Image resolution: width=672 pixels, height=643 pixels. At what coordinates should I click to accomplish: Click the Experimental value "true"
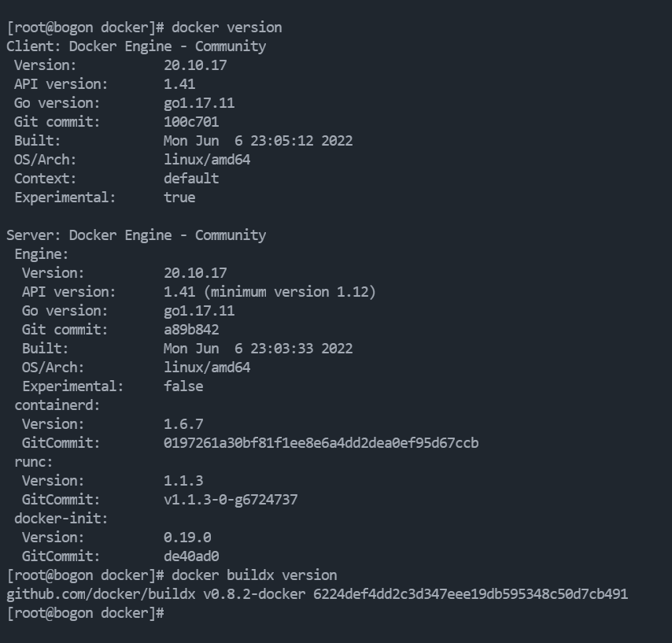179,198
